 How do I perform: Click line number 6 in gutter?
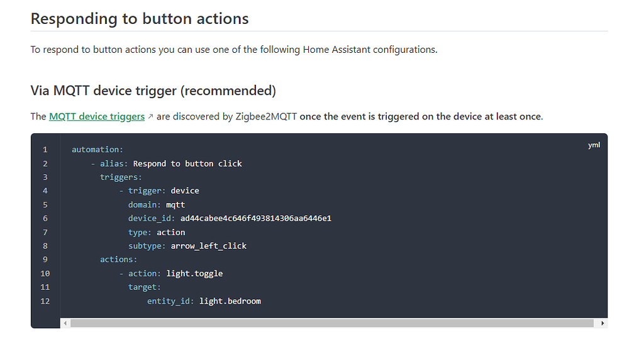45,218
